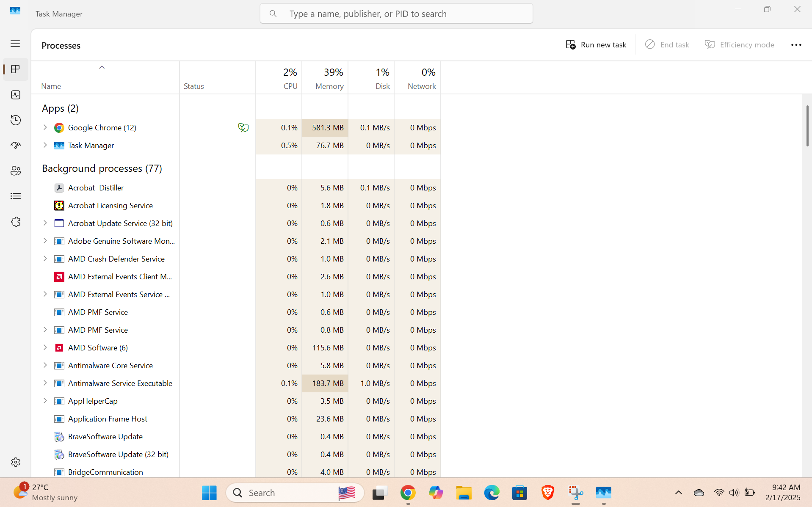The width and height of the screenshot is (812, 507).
Task: Click the 581.3 MB memory value
Action: (x=328, y=127)
